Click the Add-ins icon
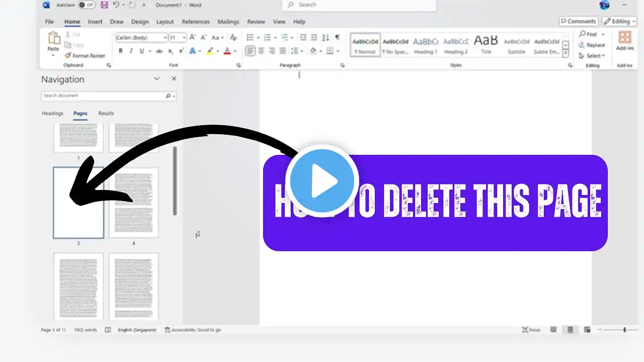This screenshot has width=644, height=362. click(x=625, y=41)
